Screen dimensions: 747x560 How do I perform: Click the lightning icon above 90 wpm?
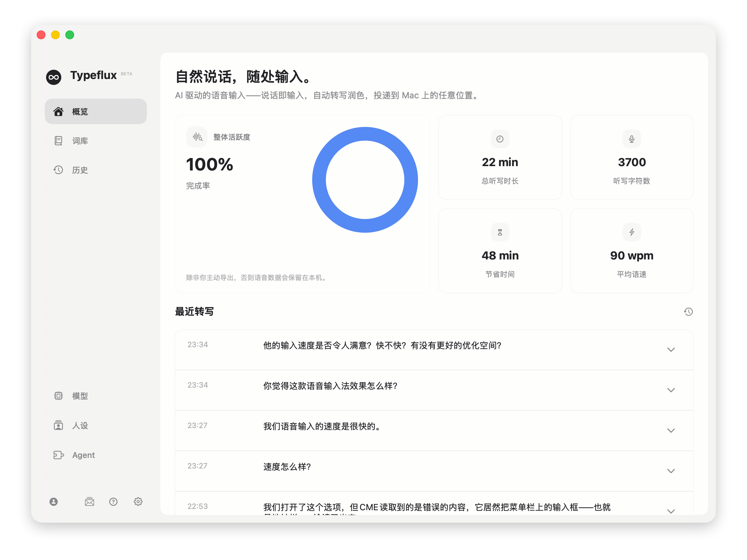point(632,232)
